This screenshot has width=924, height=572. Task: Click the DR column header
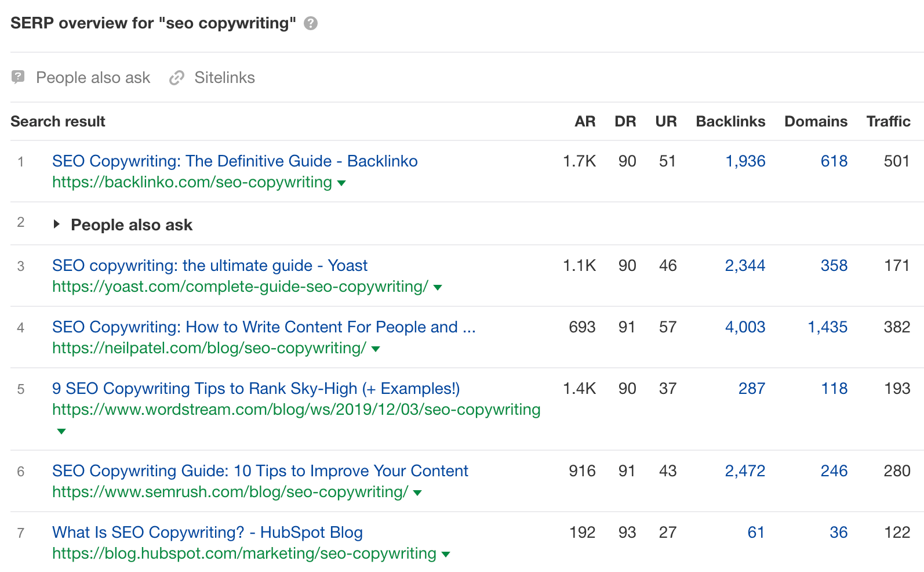click(x=625, y=121)
